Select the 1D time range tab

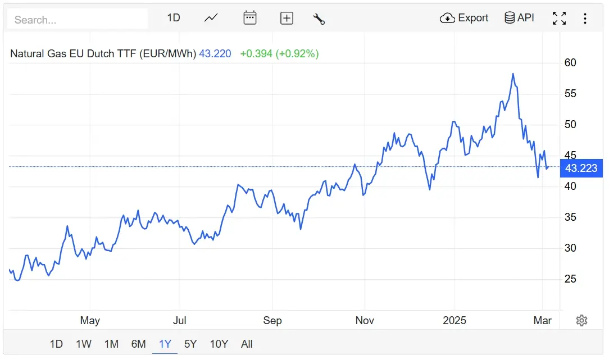pyautogui.click(x=56, y=344)
